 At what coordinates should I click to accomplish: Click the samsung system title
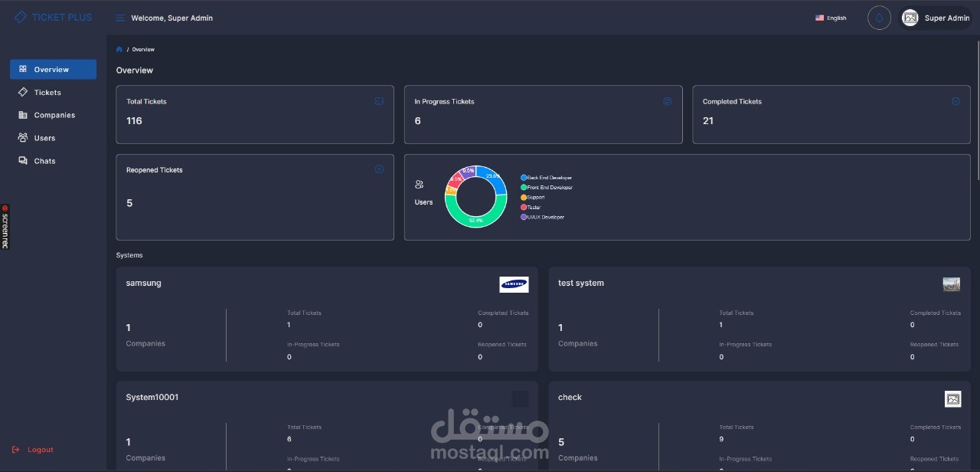tap(144, 283)
